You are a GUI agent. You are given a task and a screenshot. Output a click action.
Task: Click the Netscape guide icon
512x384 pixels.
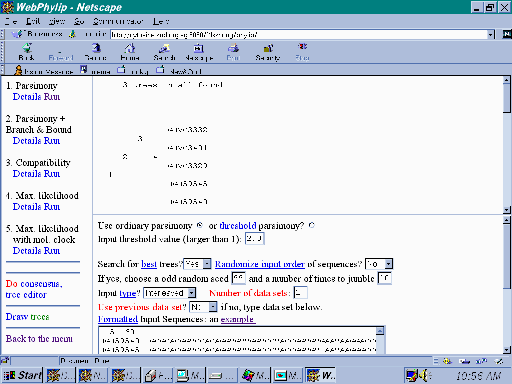[199, 48]
